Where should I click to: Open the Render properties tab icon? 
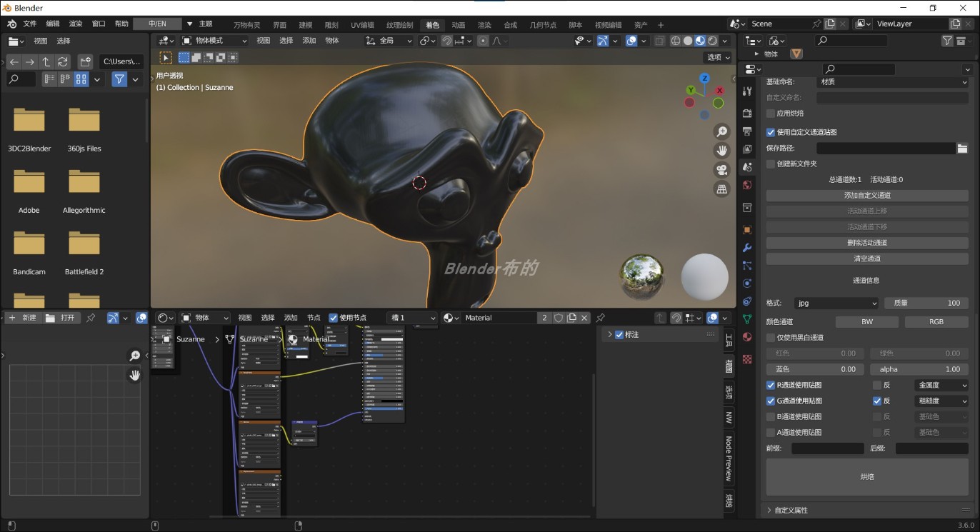point(747,114)
